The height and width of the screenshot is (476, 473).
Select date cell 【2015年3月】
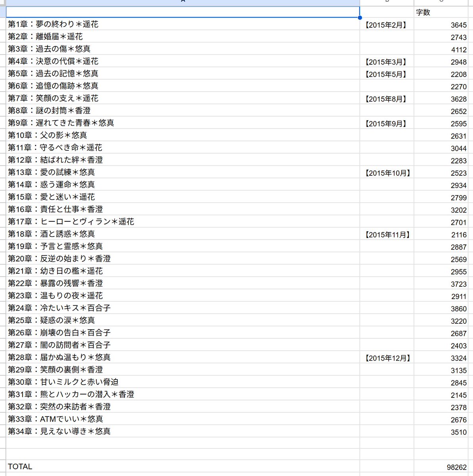click(x=387, y=61)
